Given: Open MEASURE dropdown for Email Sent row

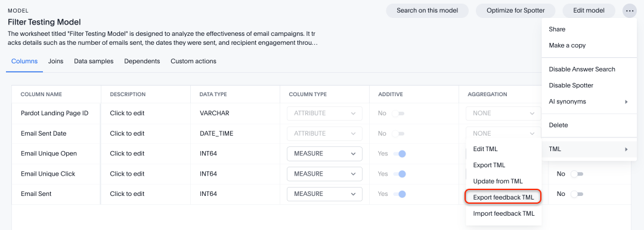Looking at the screenshot, I should (324, 194).
